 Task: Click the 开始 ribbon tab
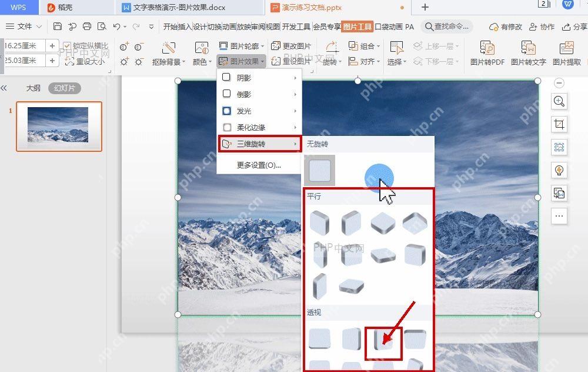[x=171, y=26]
